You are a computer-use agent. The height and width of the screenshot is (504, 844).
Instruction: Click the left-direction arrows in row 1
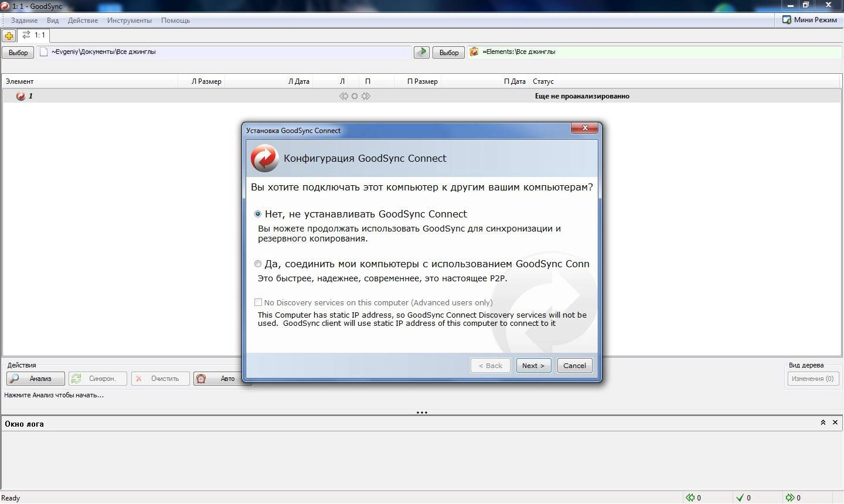(343, 96)
